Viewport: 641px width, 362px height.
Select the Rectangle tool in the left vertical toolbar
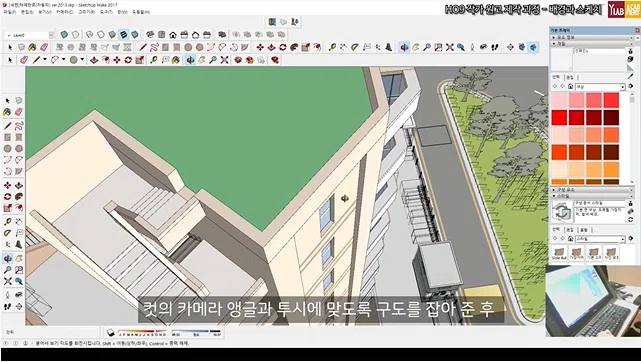tap(7, 137)
